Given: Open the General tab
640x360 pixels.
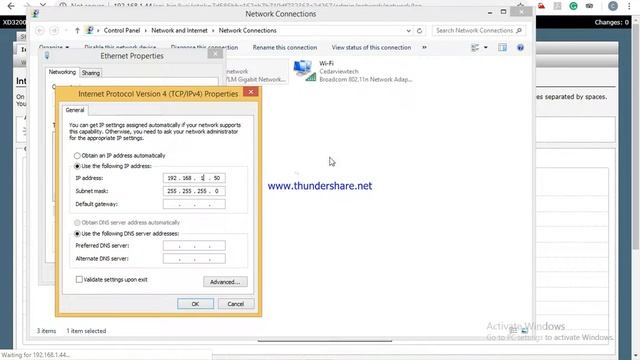Looking at the screenshot, I should 75,110.
